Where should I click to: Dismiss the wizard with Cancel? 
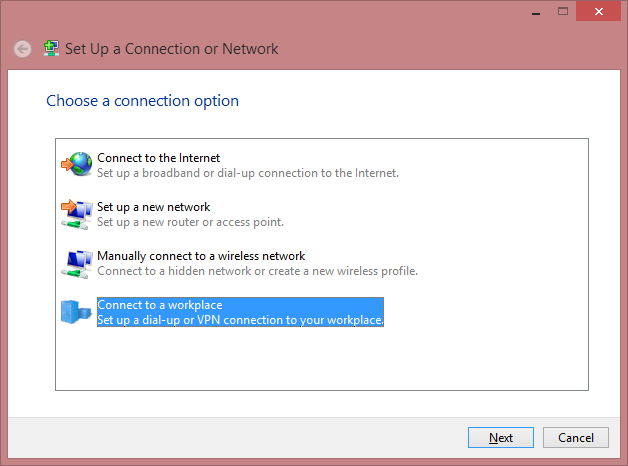pos(576,438)
